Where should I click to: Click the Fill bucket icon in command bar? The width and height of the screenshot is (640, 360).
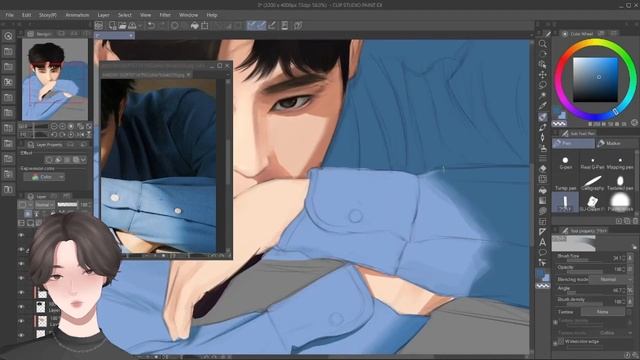pyautogui.click(x=195, y=26)
